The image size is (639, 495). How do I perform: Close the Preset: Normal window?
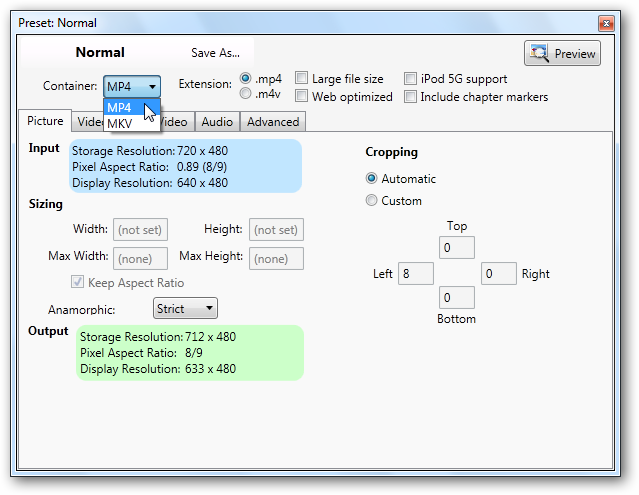point(606,24)
